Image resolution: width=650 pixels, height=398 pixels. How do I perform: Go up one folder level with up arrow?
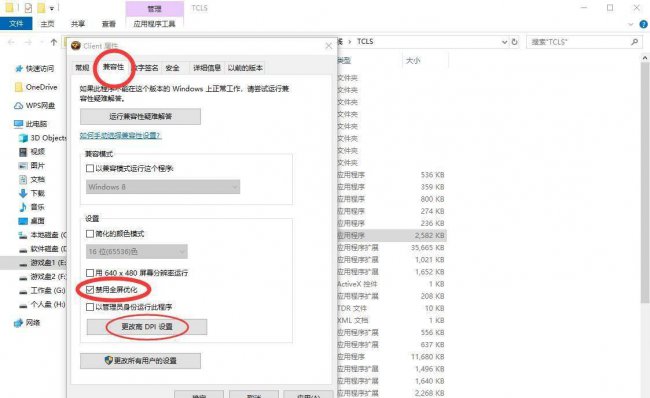(53, 42)
